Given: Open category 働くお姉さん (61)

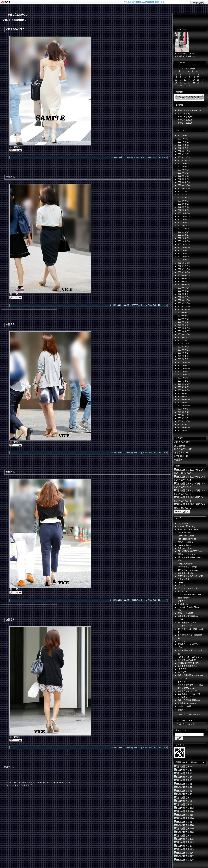Looking at the screenshot, I should coord(183,449).
